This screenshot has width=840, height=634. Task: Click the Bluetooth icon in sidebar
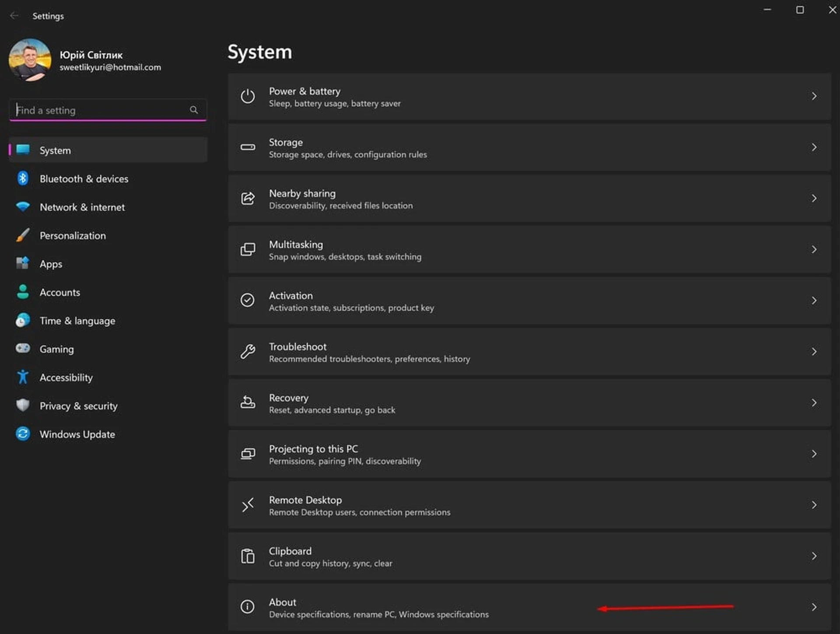click(23, 178)
